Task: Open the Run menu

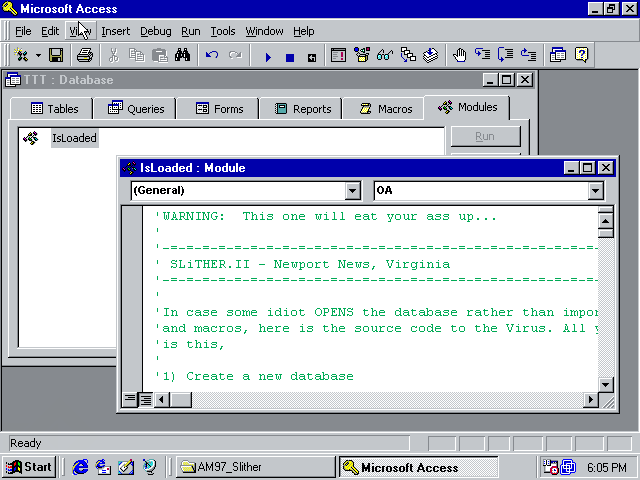Action: 191,31
